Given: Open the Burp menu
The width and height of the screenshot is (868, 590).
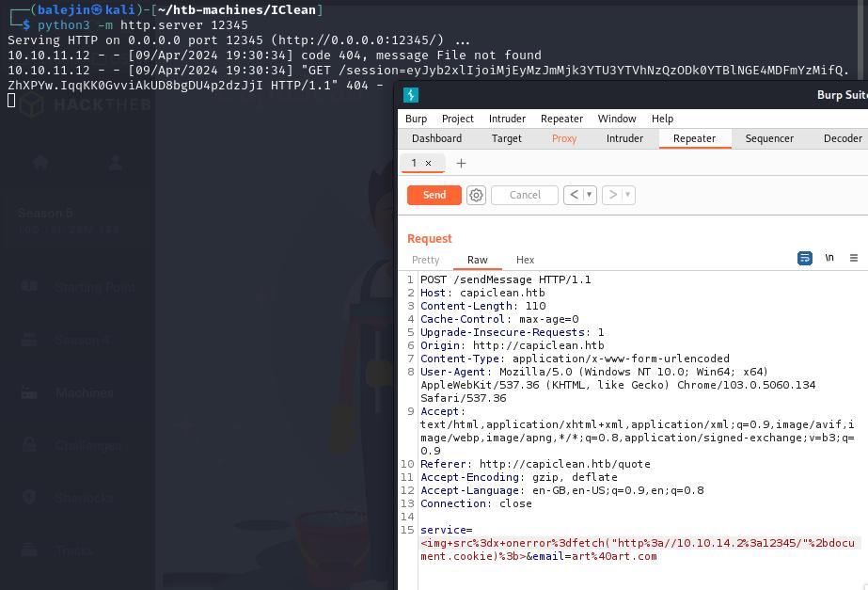Looking at the screenshot, I should click(416, 119).
